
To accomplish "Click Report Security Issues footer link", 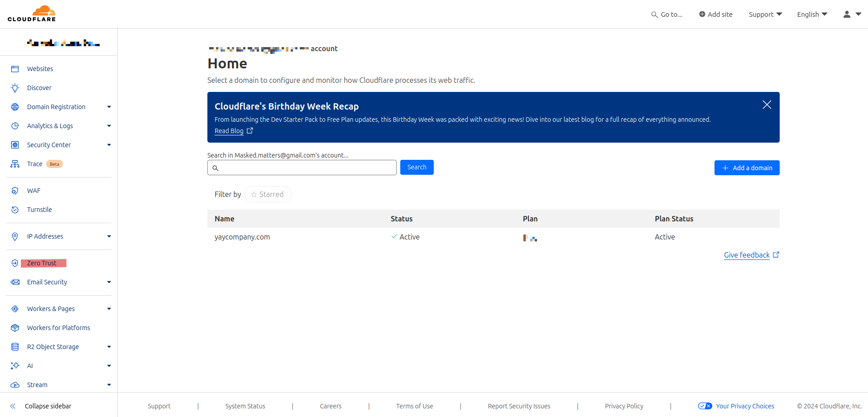I will pos(519,406).
